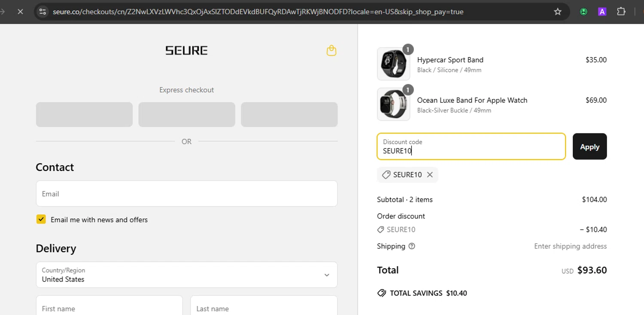This screenshot has height=315, width=644.
Task: Bookmark this page with the star icon
Action: click(x=558, y=12)
